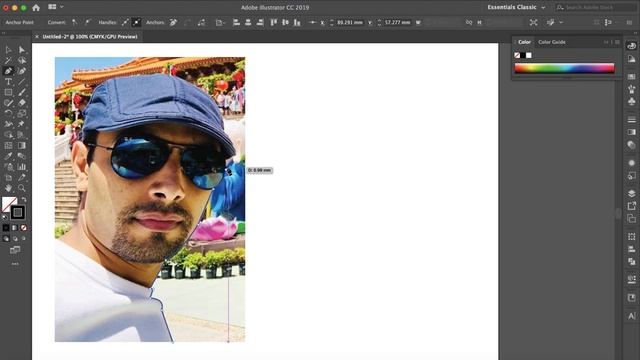Select the Eraser tool
Image resolution: width=640 pixels, height=360 pixels.
point(22,103)
